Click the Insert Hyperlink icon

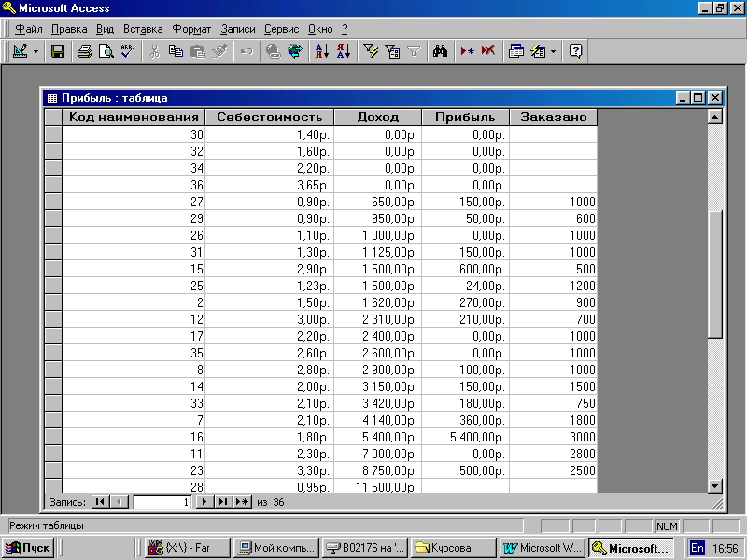point(274,51)
